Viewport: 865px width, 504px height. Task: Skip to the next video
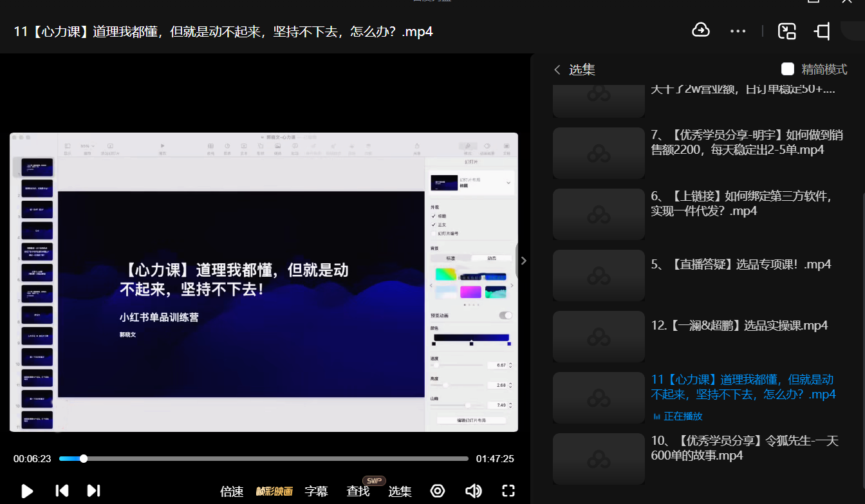tap(94, 491)
